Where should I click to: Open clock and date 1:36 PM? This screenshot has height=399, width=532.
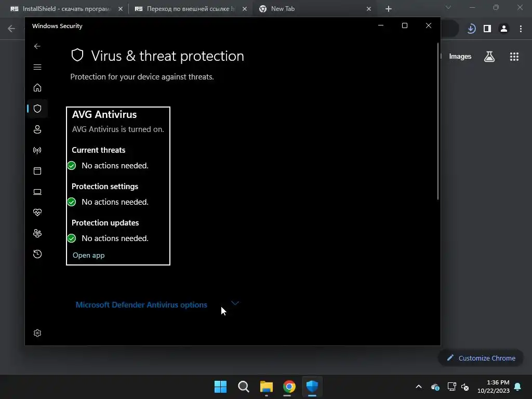tap(494, 387)
